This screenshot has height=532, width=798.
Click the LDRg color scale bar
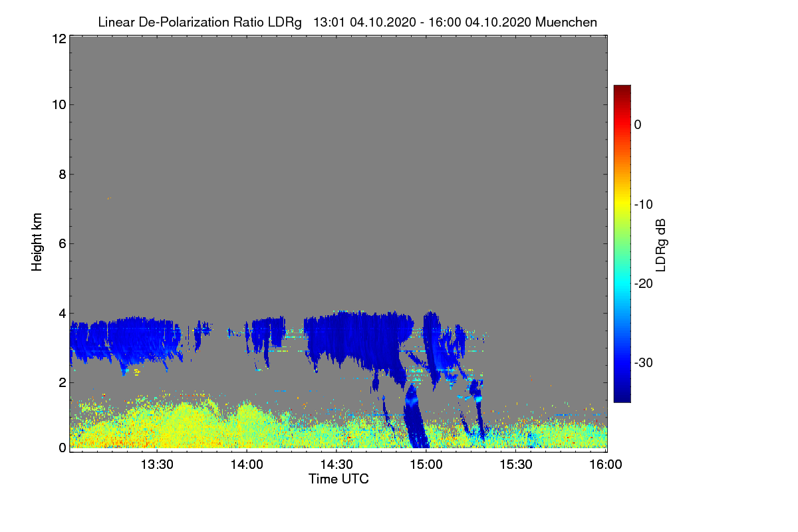click(x=622, y=243)
